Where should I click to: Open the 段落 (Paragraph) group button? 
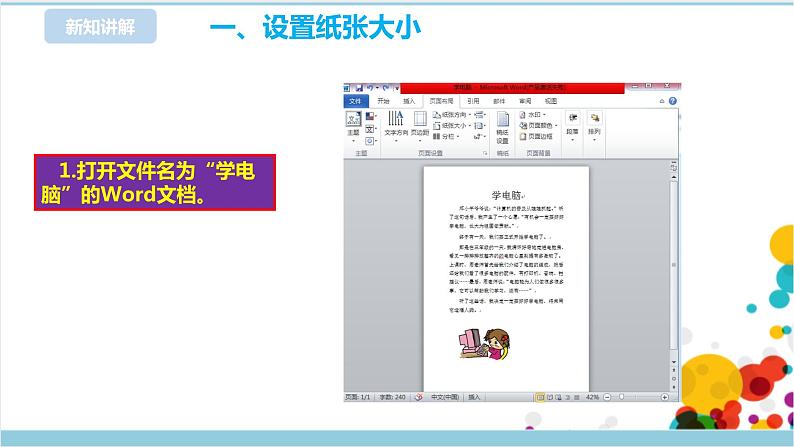[572, 126]
